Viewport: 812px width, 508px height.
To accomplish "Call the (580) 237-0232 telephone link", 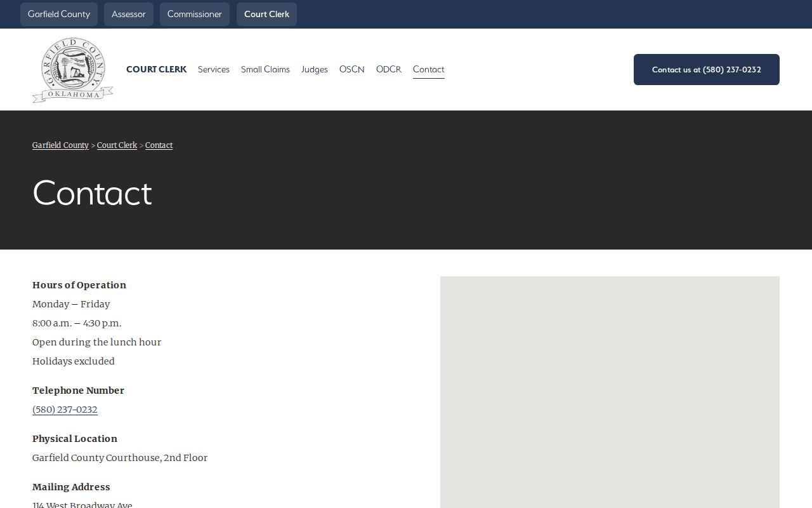I will (65, 410).
